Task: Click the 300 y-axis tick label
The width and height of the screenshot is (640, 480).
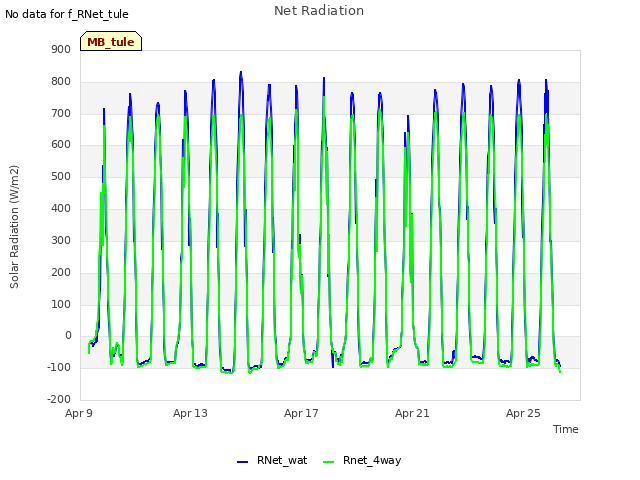Action: pos(61,240)
